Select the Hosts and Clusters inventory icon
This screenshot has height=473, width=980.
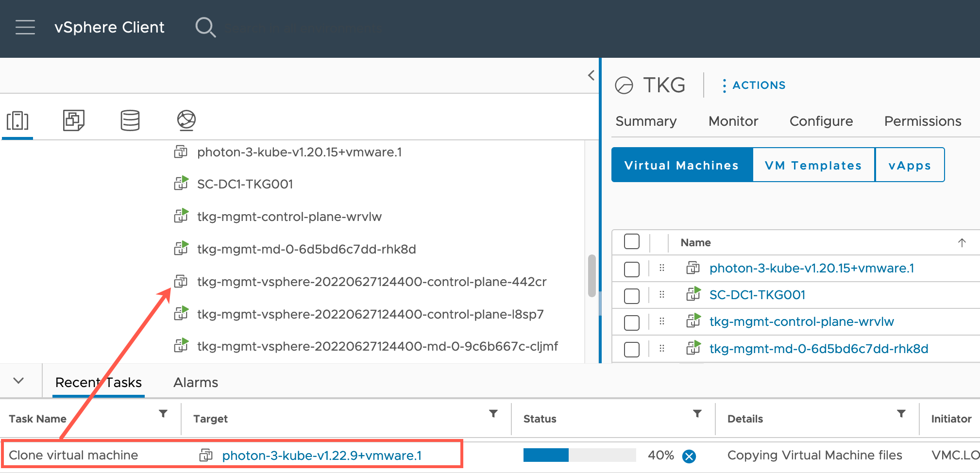17,120
